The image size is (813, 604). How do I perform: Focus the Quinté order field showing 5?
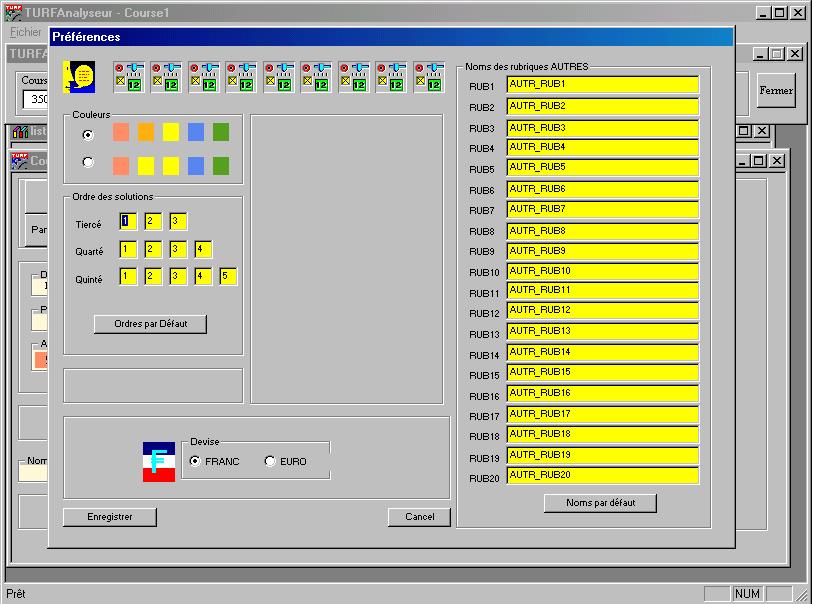pyautogui.click(x=228, y=277)
